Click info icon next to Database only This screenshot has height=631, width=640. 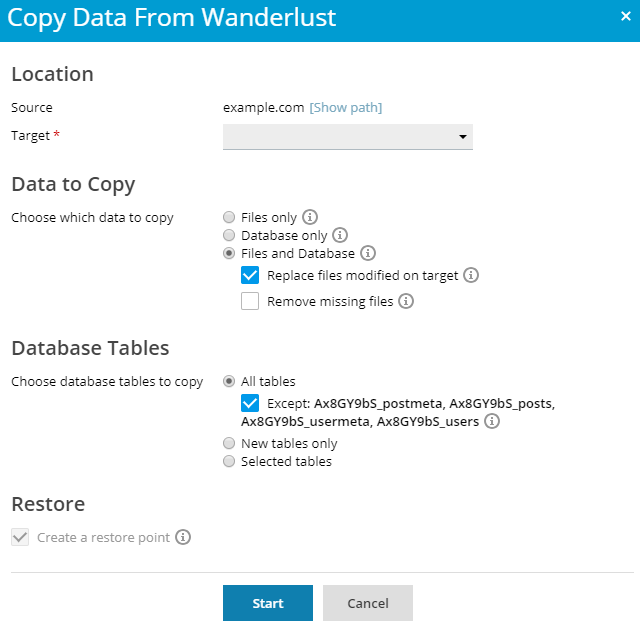click(340, 236)
